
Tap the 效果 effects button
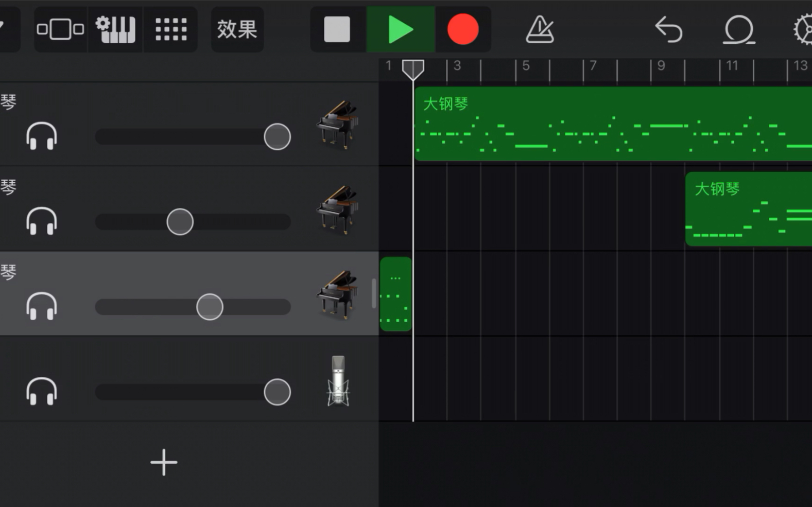(237, 29)
